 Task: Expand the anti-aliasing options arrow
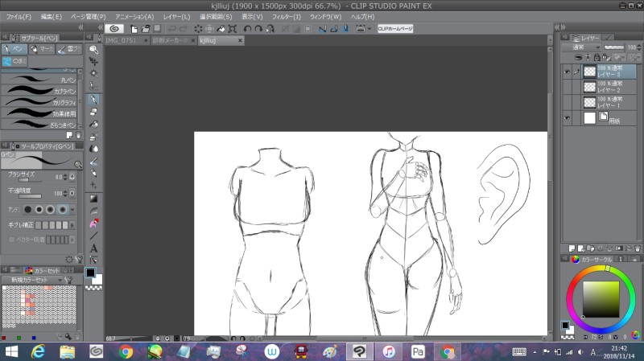[72, 209]
